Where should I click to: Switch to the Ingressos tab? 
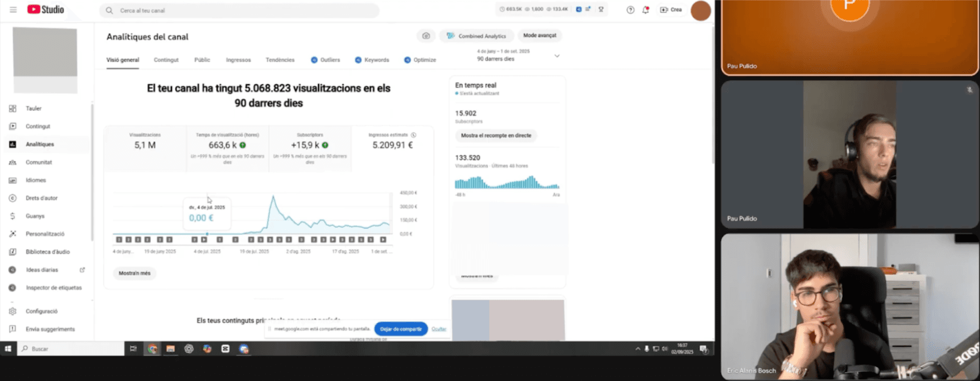pyautogui.click(x=238, y=60)
